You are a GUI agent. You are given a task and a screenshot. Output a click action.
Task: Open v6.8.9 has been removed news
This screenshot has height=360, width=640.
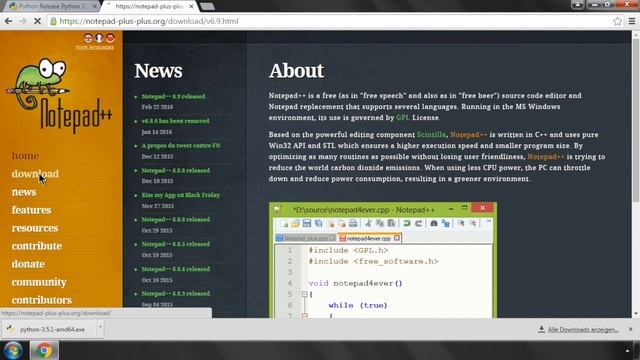point(176,121)
